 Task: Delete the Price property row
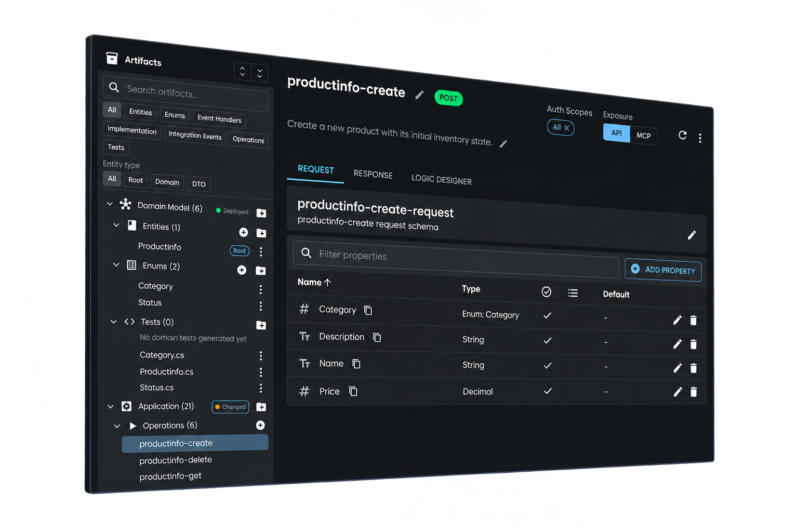click(x=694, y=392)
